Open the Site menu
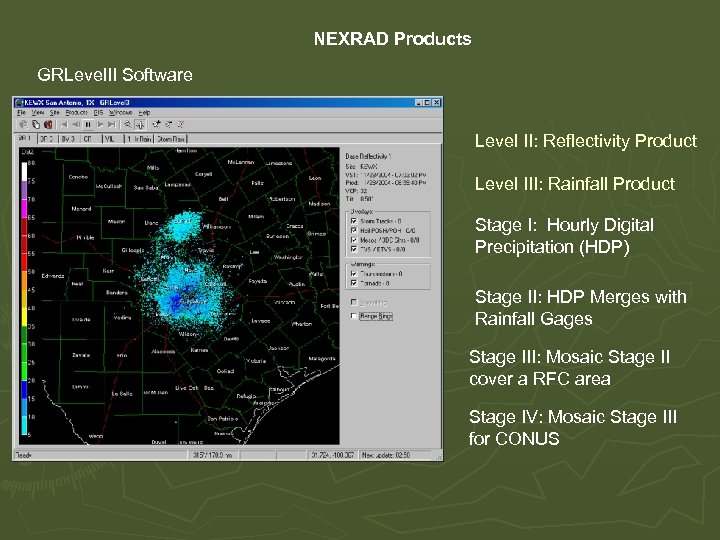Image resolution: width=720 pixels, height=540 pixels. coord(55,112)
